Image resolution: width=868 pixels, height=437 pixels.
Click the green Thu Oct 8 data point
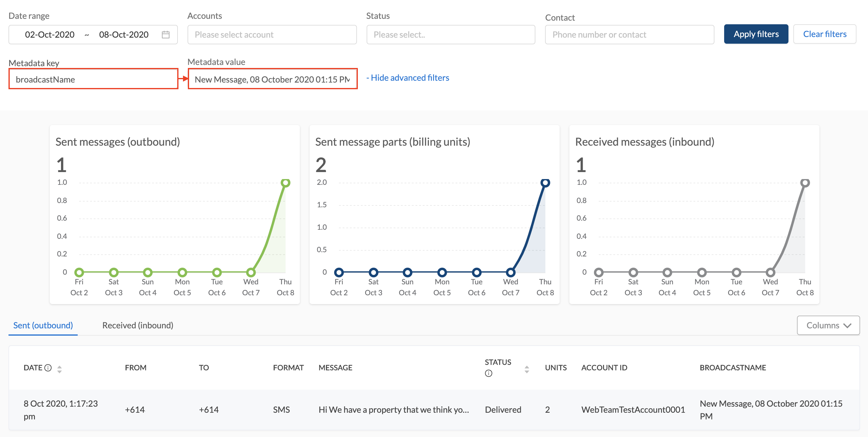285,183
